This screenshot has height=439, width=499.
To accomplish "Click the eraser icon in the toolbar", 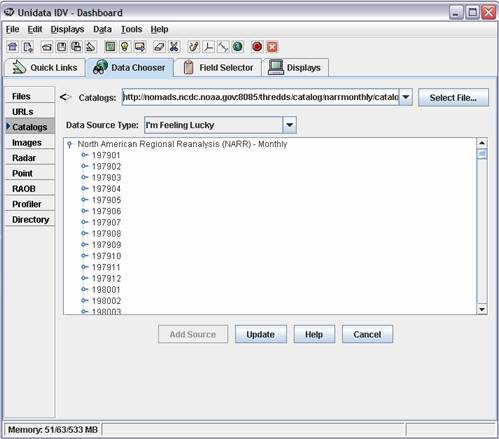I will [x=159, y=47].
